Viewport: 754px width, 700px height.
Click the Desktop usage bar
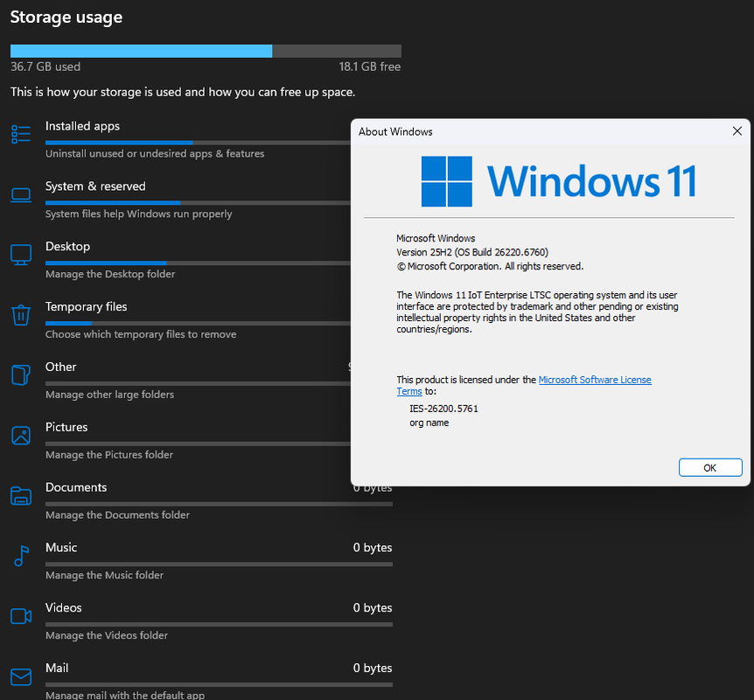[198, 263]
